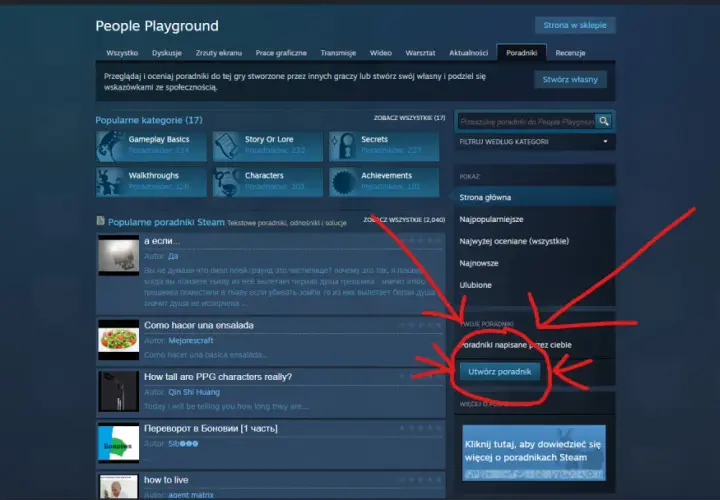Open the Walkthroughs category label
The height and width of the screenshot is (500, 720).
[153, 175]
